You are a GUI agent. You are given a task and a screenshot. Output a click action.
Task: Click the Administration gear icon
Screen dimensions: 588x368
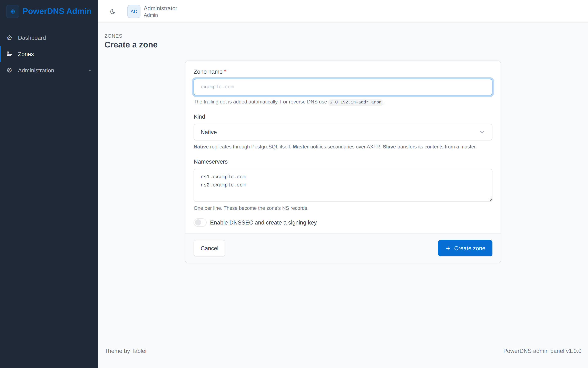pos(9,70)
